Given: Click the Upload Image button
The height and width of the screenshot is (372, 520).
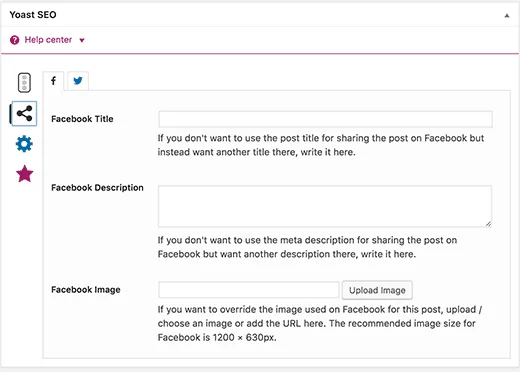Looking at the screenshot, I should pyautogui.click(x=377, y=290).
